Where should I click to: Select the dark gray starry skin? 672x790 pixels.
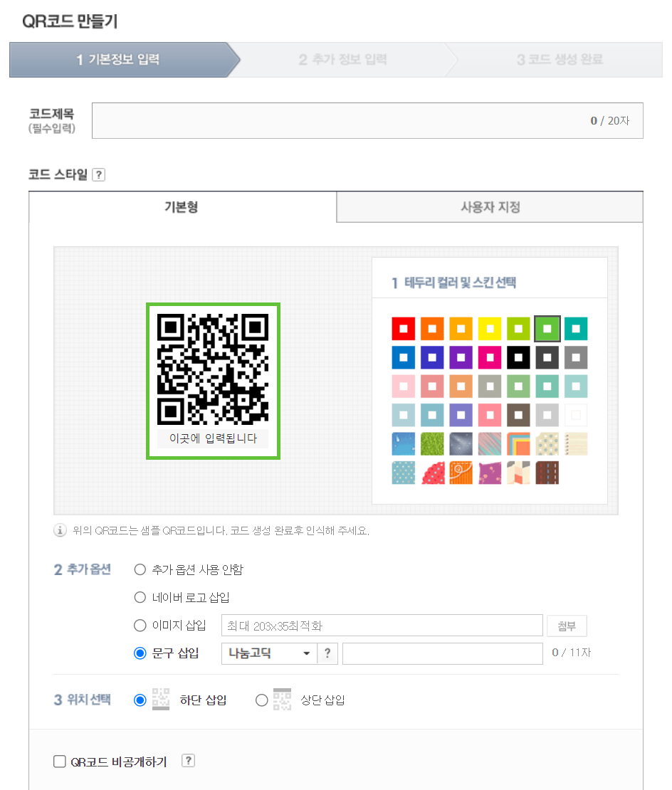461,444
